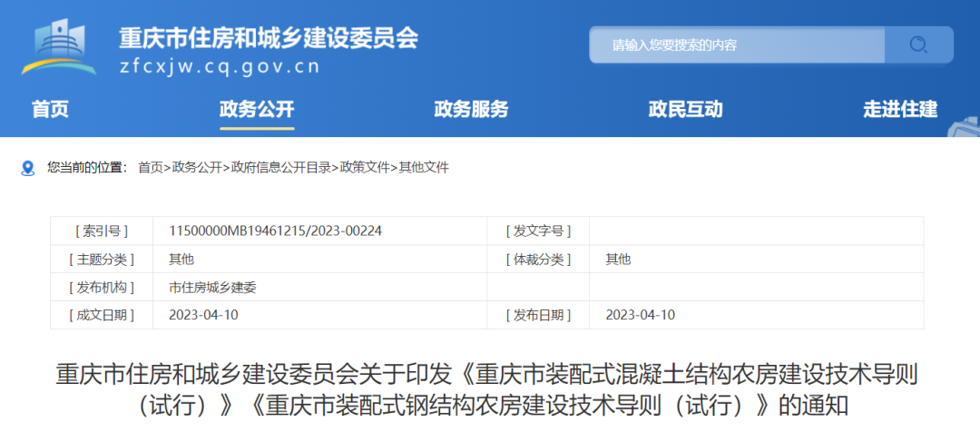Click the [ 成文日期 ] table label
The width and height of the screenshot is (980, 432).
(102, 315)
